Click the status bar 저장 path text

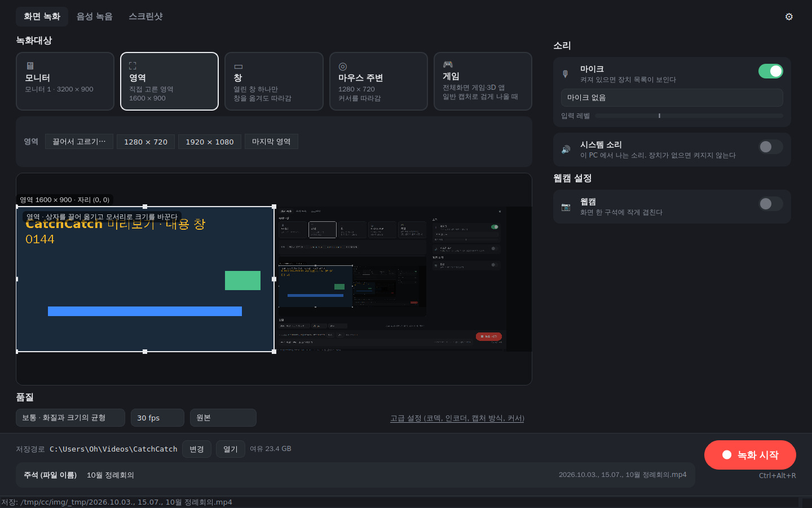117,502
